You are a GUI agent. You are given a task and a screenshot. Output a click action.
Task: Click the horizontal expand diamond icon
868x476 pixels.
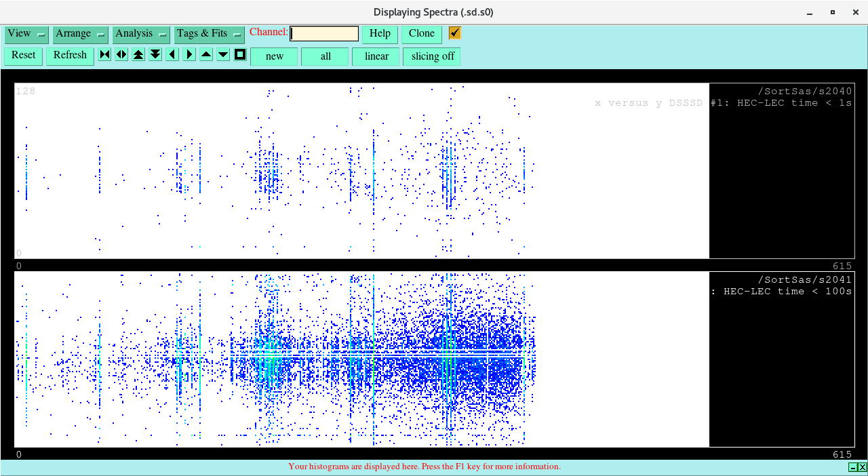(121, 55)
